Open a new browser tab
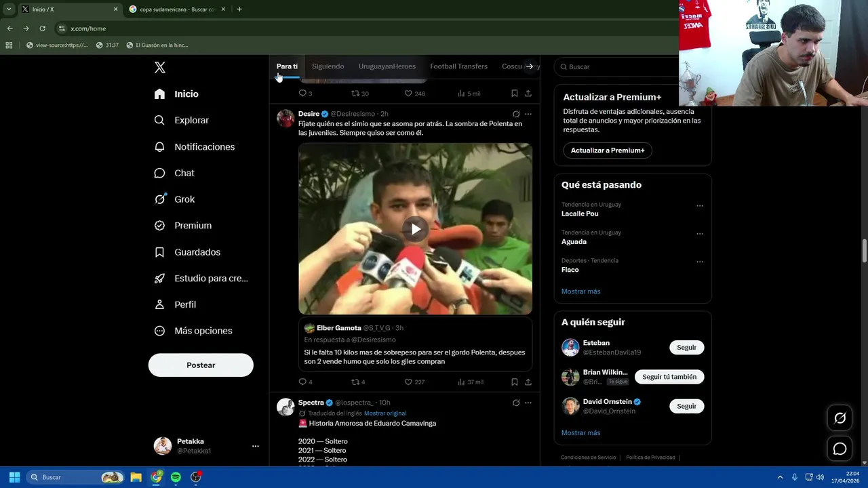The width and height of the screenshot is (868, 488). (239, 9)
